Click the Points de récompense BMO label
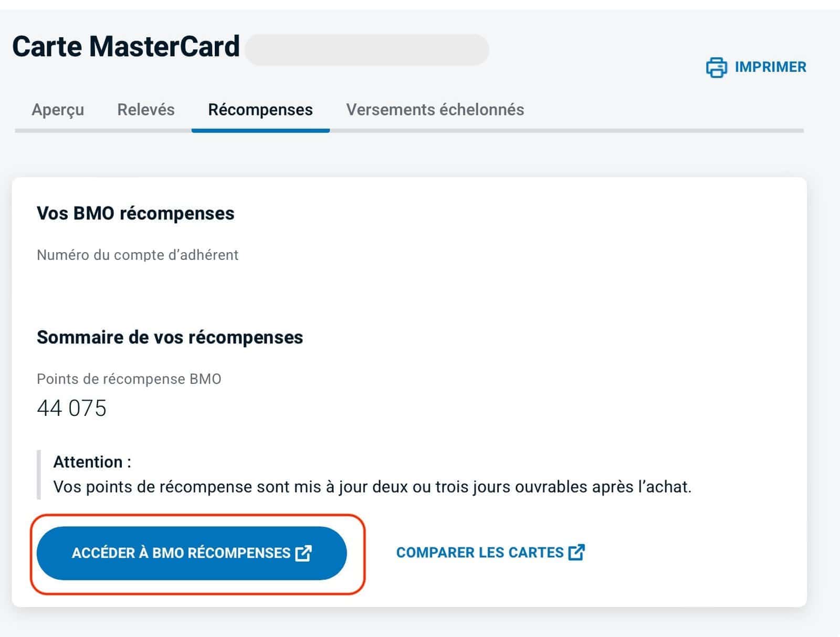This screenshot has width=840, height=637. pos(129,378)
